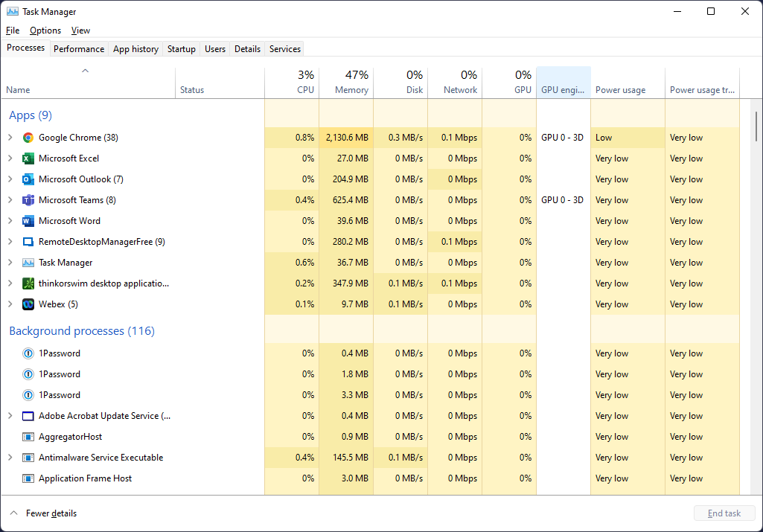Click the 1Password process icon

[x=28, y=353]
